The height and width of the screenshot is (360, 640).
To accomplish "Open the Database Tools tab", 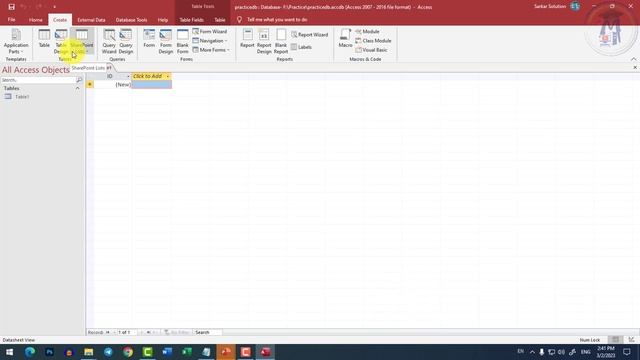I will (x=131, y=20).
